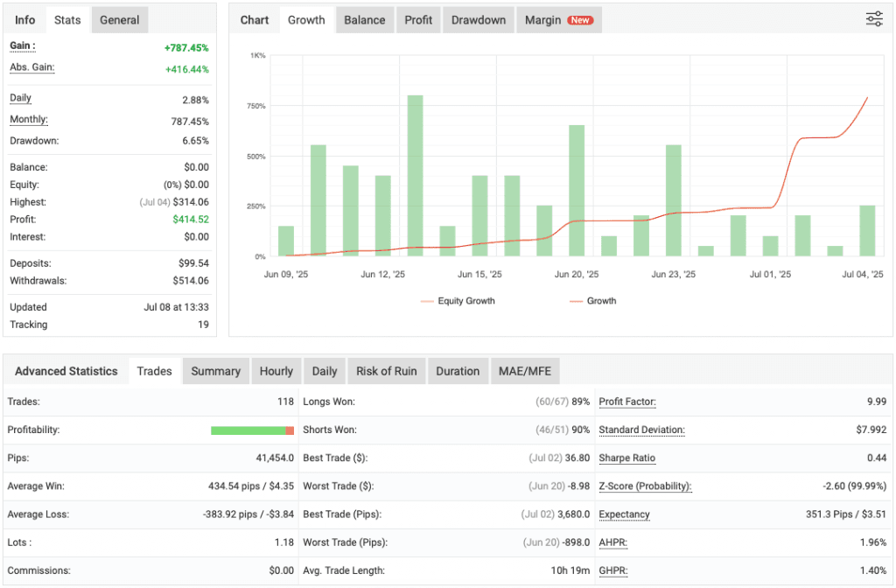Open the Summary statistics tab
The width and height of the screenshot is (896, 588).
pos(215,371)
